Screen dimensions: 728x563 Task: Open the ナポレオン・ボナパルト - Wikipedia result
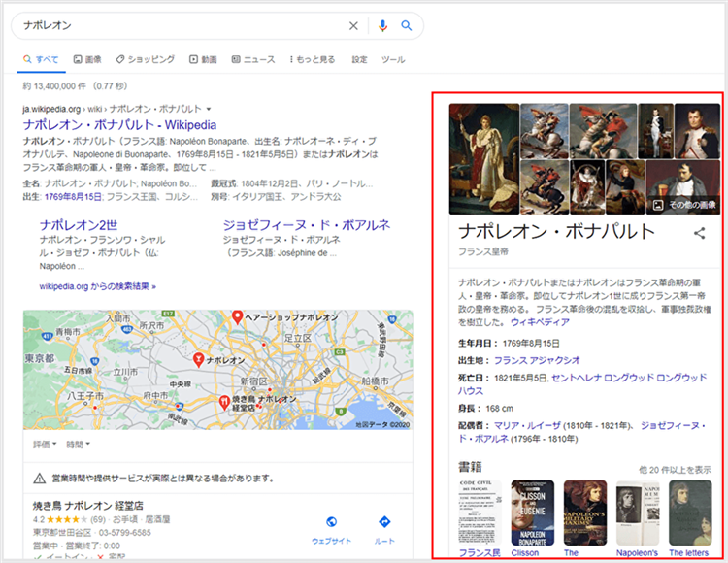[x=119, y=125]
